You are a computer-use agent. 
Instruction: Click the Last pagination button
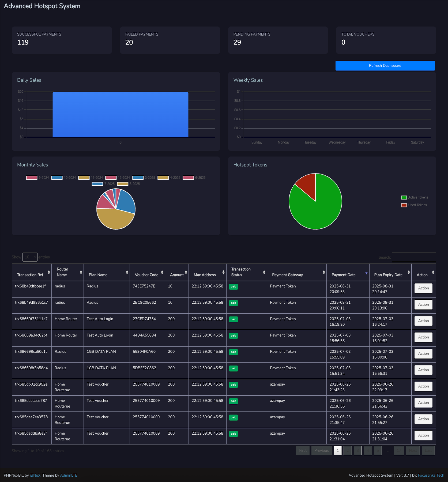pyautogui.click(x=428, y=450)
